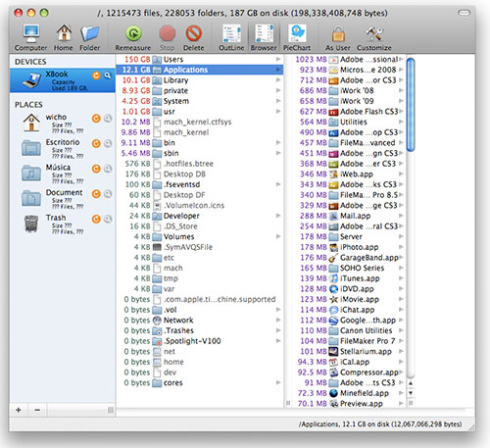Screen dimensions: 490x448
Task: Select the .Spotlight-V100 folder
Action: (x=200, y=341)
